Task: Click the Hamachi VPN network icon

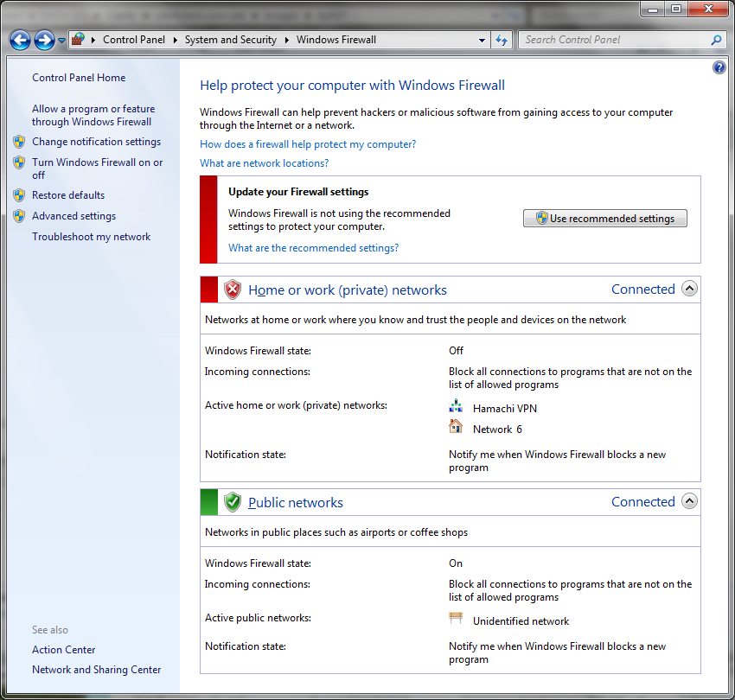Action: (x=456, y=406)
